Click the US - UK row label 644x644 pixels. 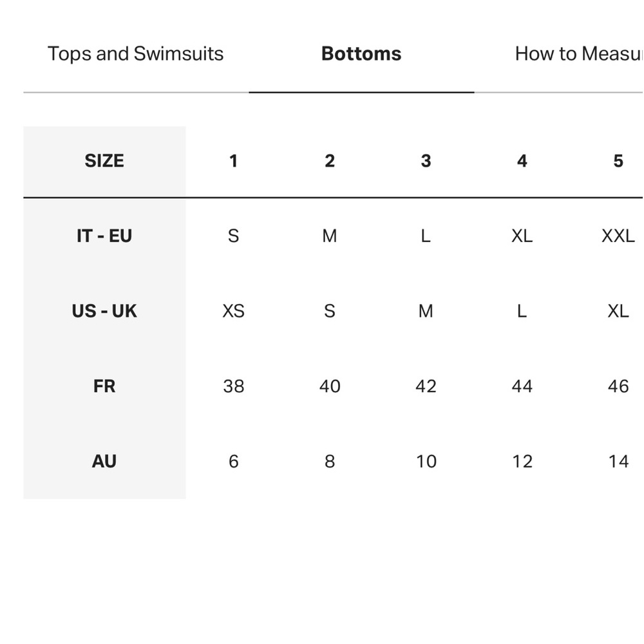tap(104, 311)
